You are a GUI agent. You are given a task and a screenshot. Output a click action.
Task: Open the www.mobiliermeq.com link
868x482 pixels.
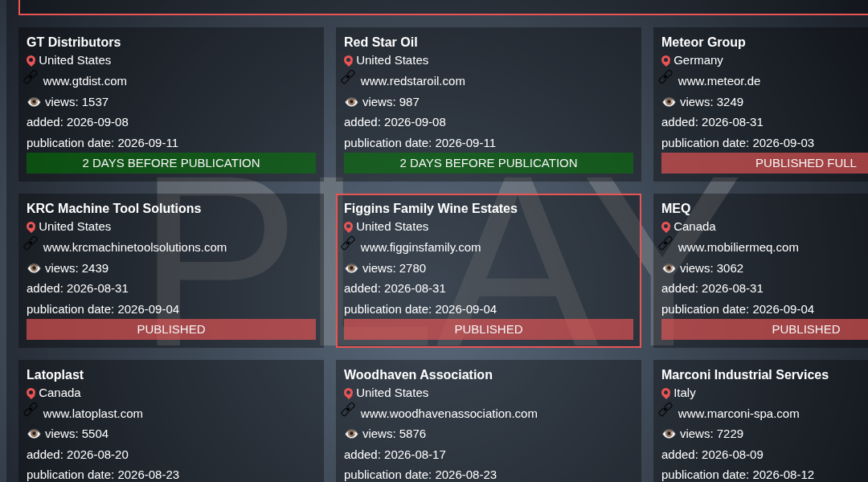click(x=738, y=247)
